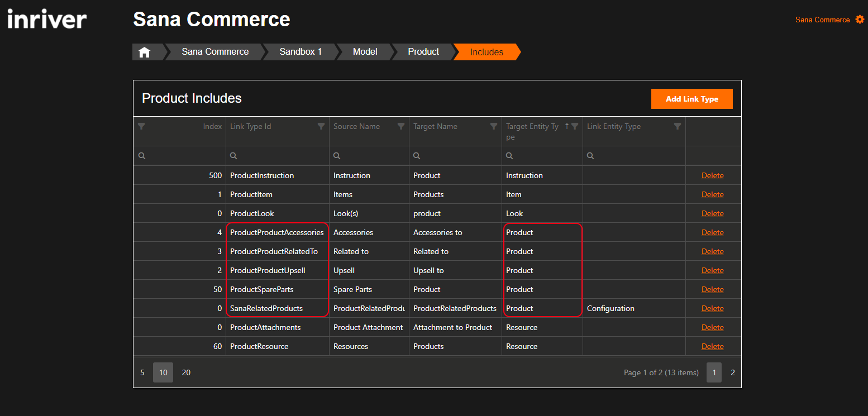The image size is (868, 416).
Task: Select page 1 in pager
Action: 714,372
